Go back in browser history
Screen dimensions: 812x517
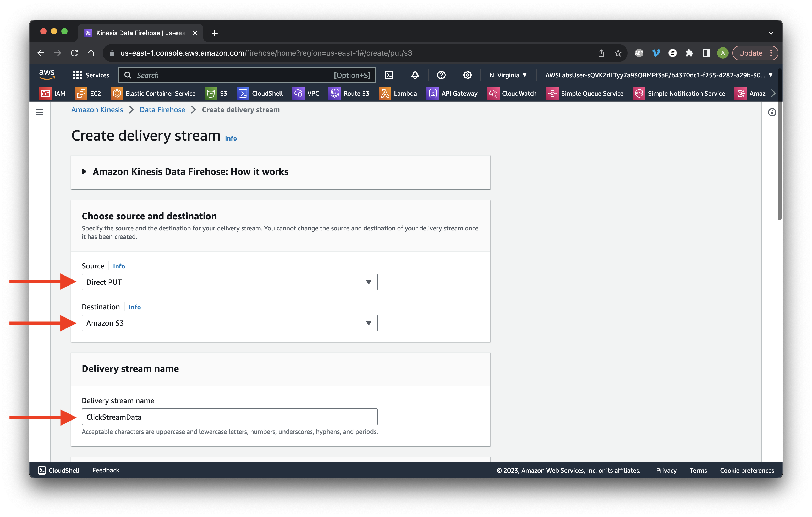tap(41, 53)
